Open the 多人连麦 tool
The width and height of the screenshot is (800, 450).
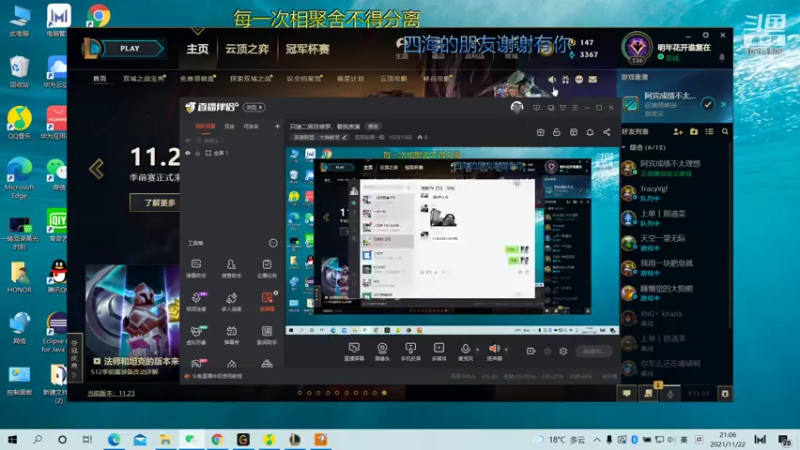click(231, 302)
